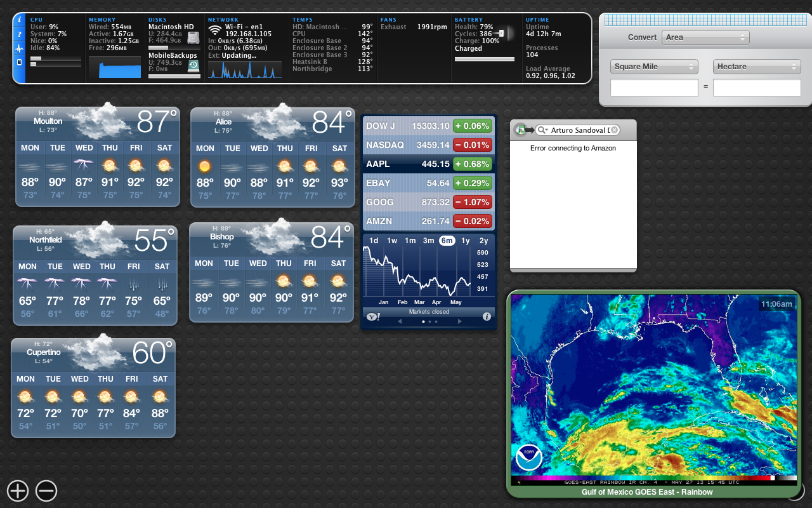Select 2y chart range
The image size is (812, 508).
tap(484, 241)
